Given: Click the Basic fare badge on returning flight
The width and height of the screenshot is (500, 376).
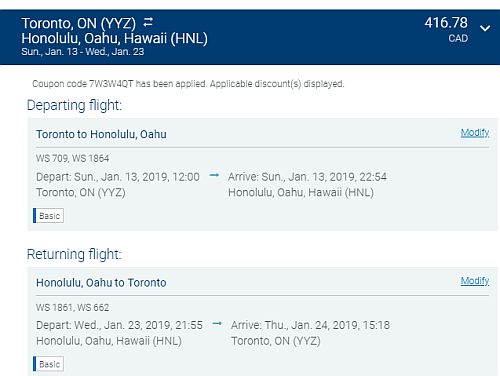Looking at the screenshot, I should pos(48,364).
